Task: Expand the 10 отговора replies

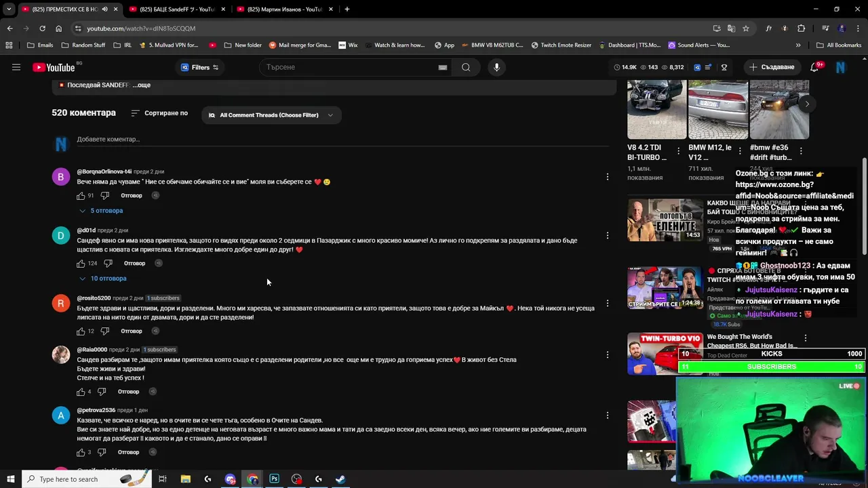Action: coord(103,279)
